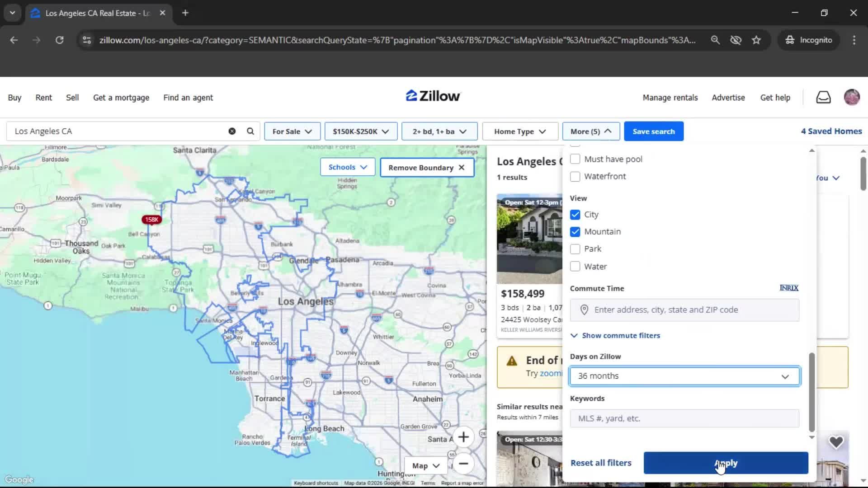Screen dimensions: 868x488
Task: Click the Apply button
Action: tap(725, 463)
